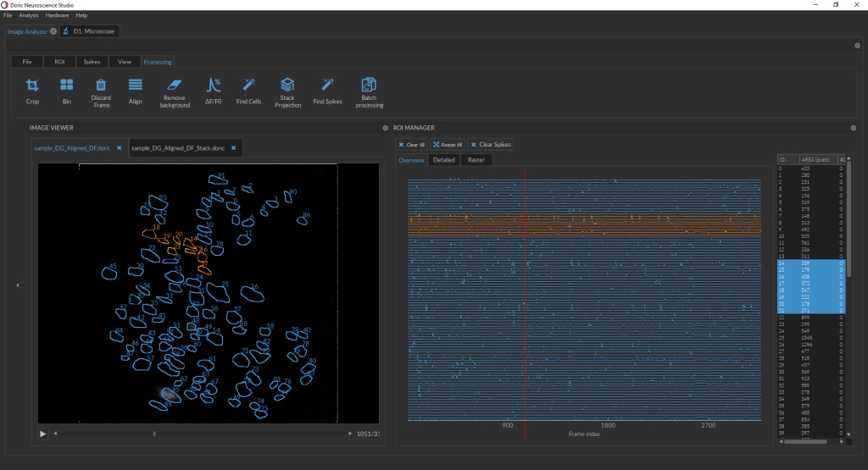The height and width of the screenshot is (470, 868).
Task: Open the Analysis menu
Action: [28, 15]
